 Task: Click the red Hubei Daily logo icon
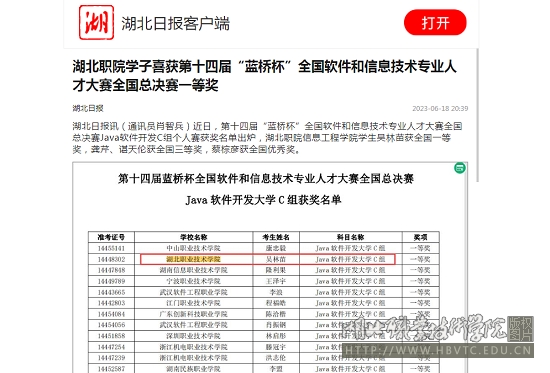(x=96, y=22)
